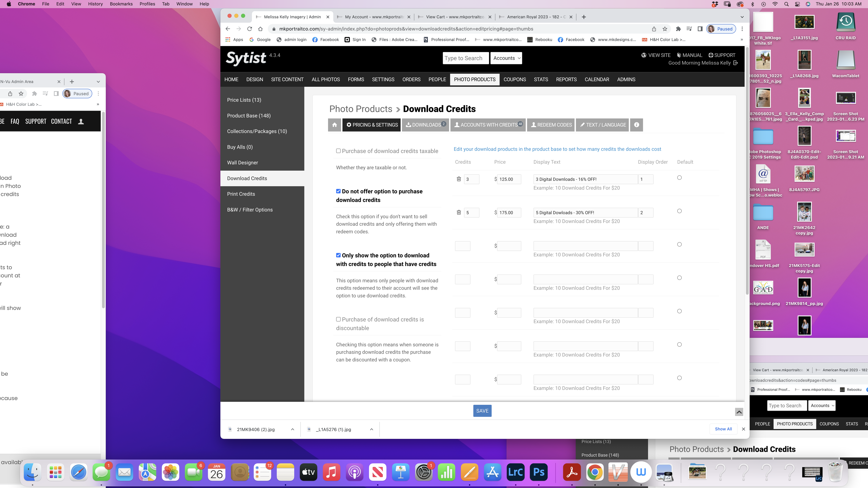
Task: Expand options for _L1A5276 (1).jpg download
Action: point(371,429)
